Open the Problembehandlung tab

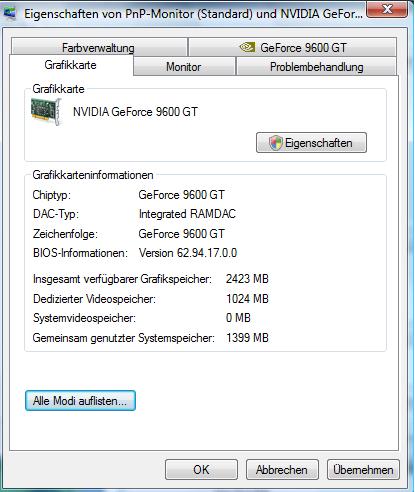click(x=316, y=66)
